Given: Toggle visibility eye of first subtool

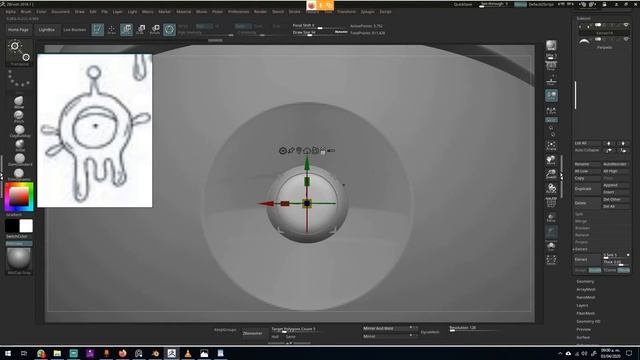Looking at the screenshot, I should [x=627, y=25].
